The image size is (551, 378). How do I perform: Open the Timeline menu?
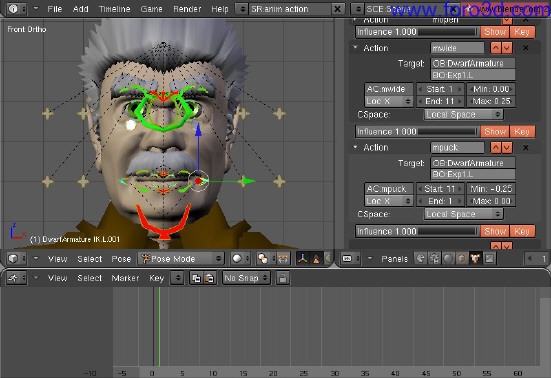pos(115,9)
